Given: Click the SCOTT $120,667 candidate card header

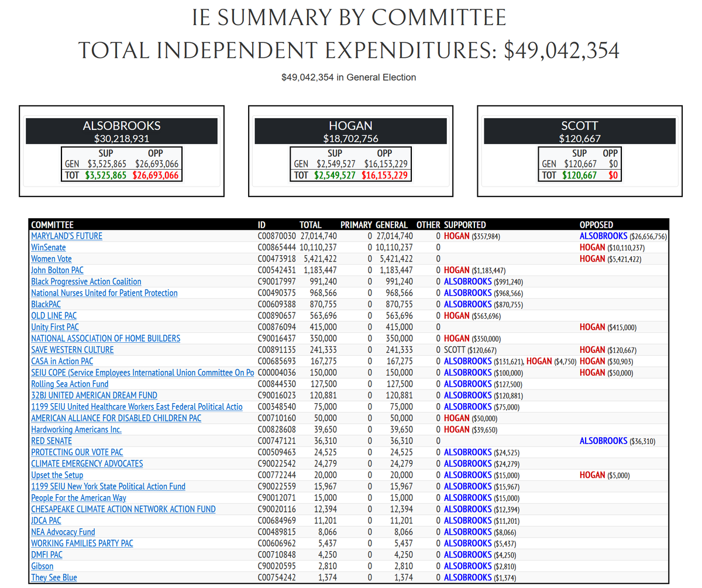Looking at the screenshot, I should [x=580, y=132].
